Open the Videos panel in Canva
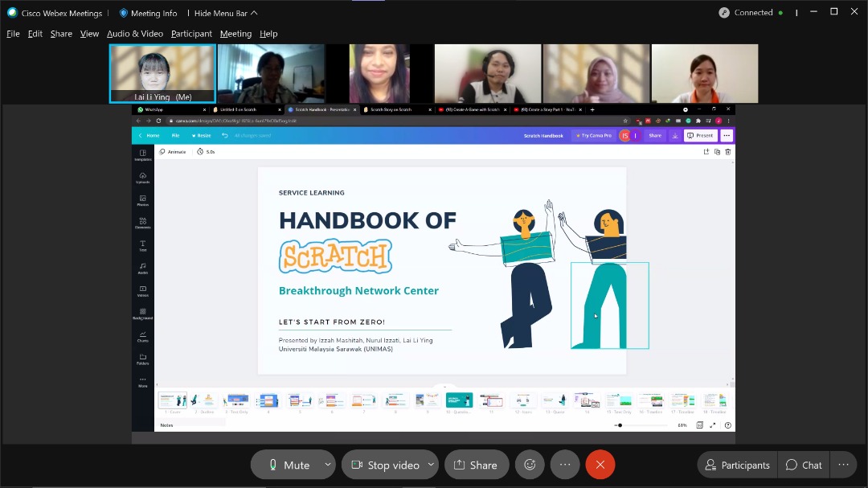 click(x=143, y=291)
